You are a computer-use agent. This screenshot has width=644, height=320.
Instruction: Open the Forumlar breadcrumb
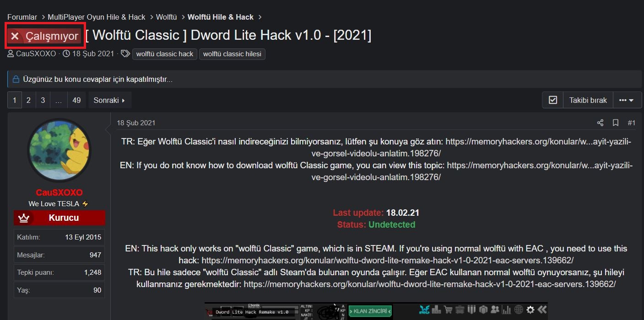(x=22, y=17)
